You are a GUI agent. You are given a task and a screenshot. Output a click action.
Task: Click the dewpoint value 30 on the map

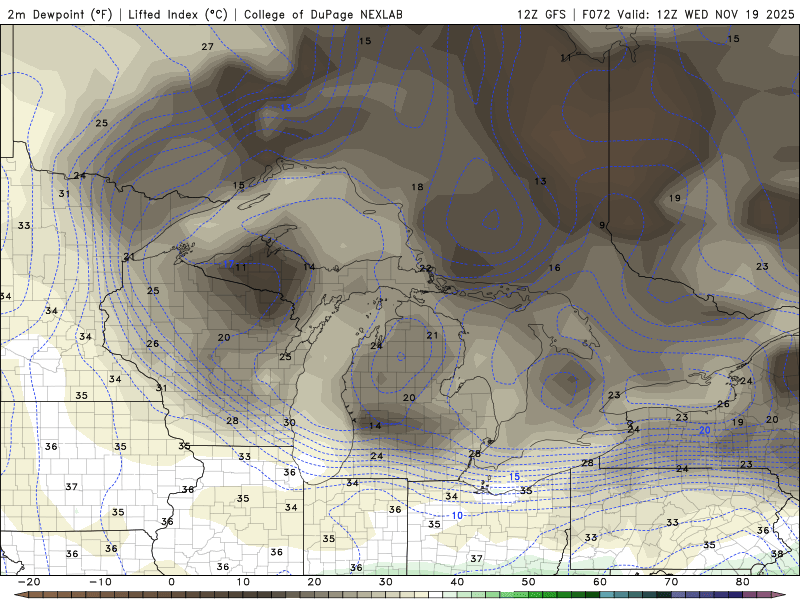(289, 422)
